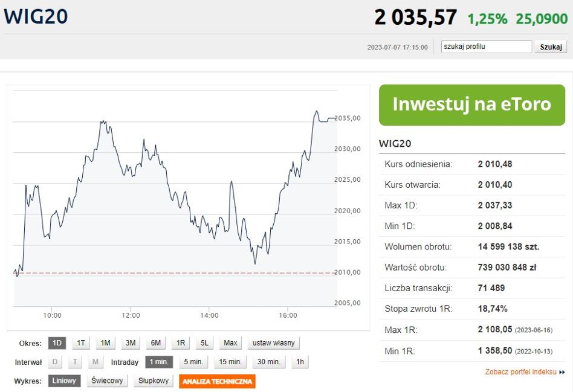Show the Max period range
Viewport: 573px width, 392px height.
pyautogui.click(x=230, y=343)
